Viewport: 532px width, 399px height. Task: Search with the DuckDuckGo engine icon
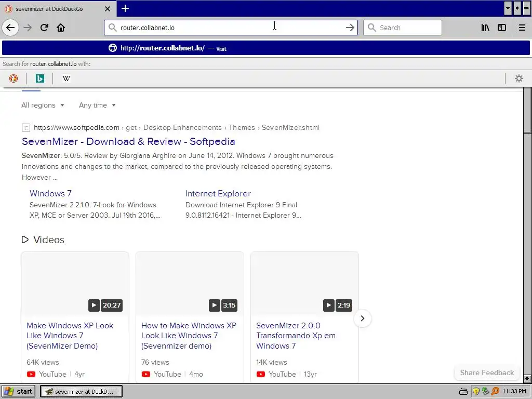coord(13,79)
